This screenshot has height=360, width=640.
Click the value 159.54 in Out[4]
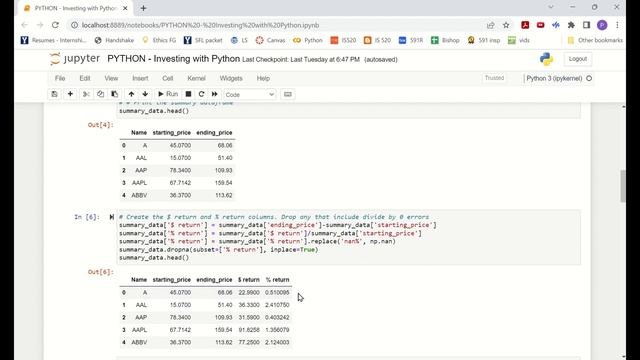[224, 183]
